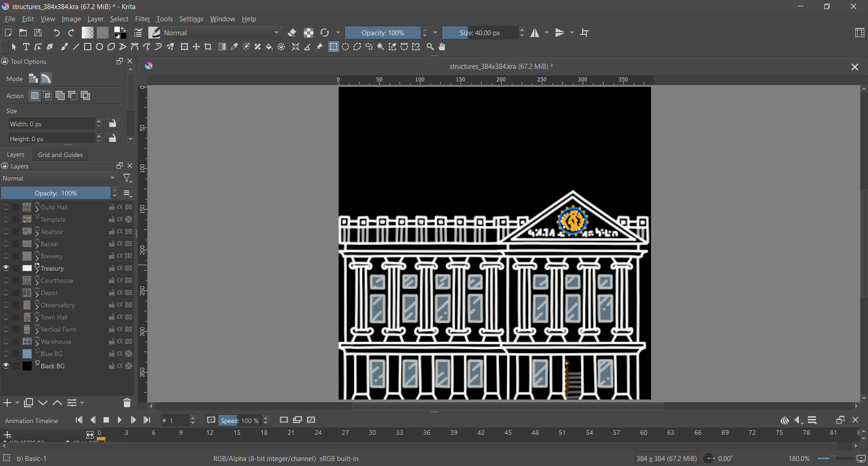This screenshot has width=868, height=466.
Task: Click the Width size input field
Action: point(51,124)
